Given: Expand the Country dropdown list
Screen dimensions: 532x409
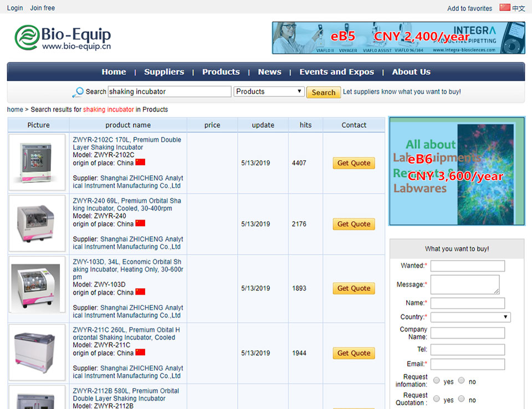Looking at the screenshot, I should pos(470,317).
